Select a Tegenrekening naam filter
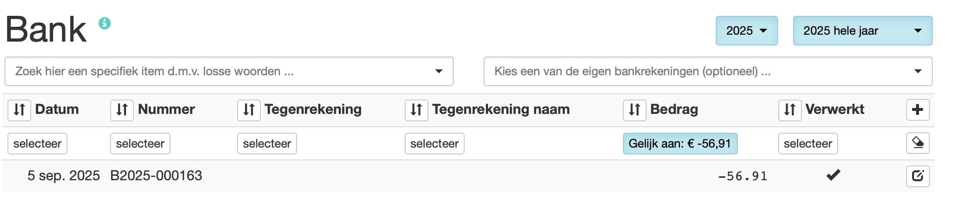 click(434, 144)
